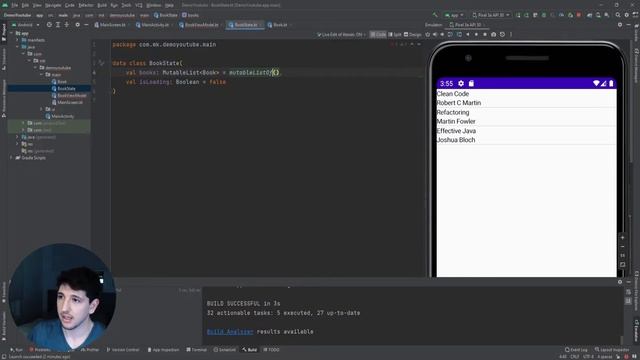Expand the res folder in project tree
640x360 pixels.
[17, 144]
